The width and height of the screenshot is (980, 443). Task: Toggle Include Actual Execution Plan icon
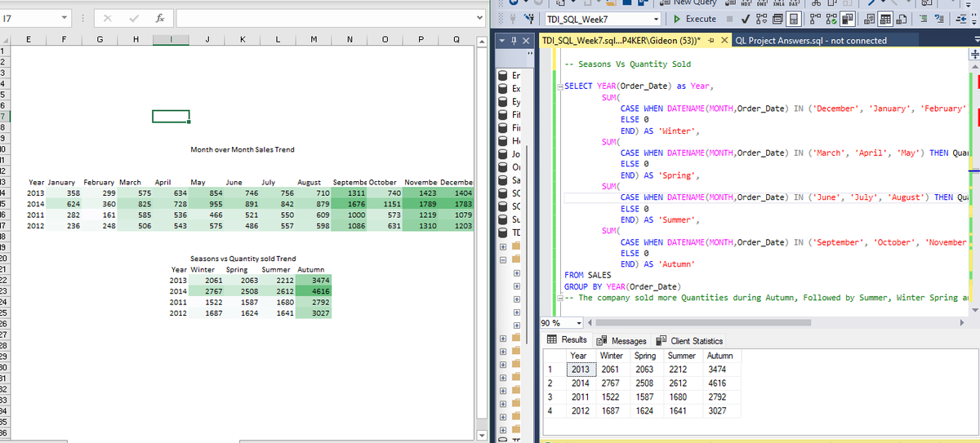click(814, 19)
